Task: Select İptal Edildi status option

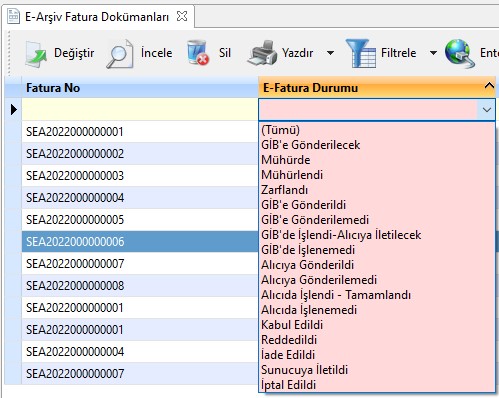Action: click(x=288, y=385)
